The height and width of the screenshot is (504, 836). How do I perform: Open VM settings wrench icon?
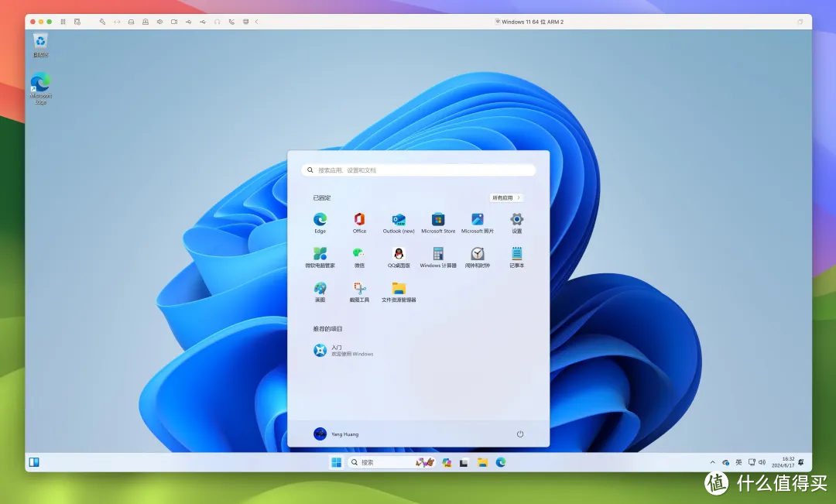102,22
